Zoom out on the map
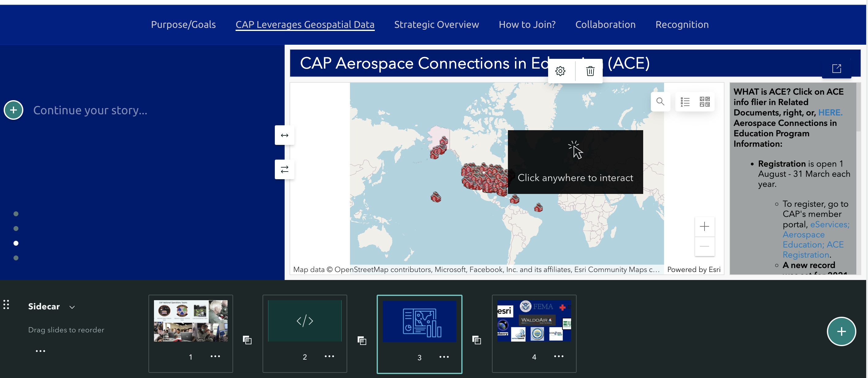 704,246
